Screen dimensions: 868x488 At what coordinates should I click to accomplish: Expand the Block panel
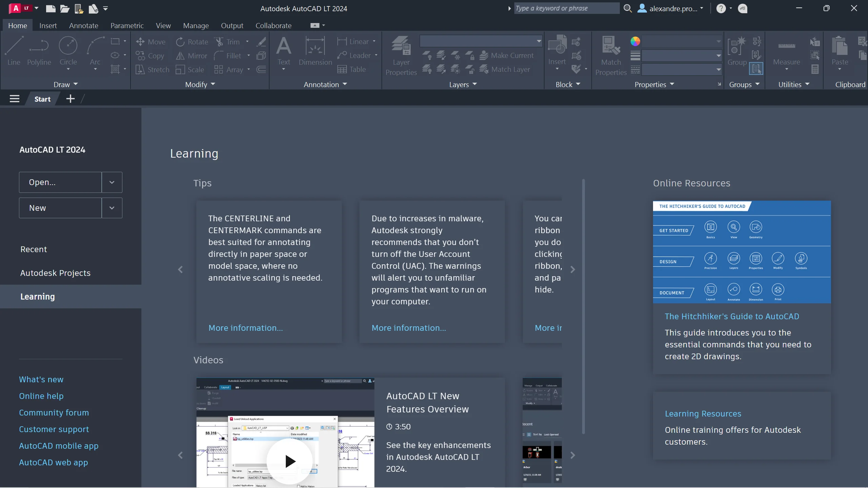568,84
